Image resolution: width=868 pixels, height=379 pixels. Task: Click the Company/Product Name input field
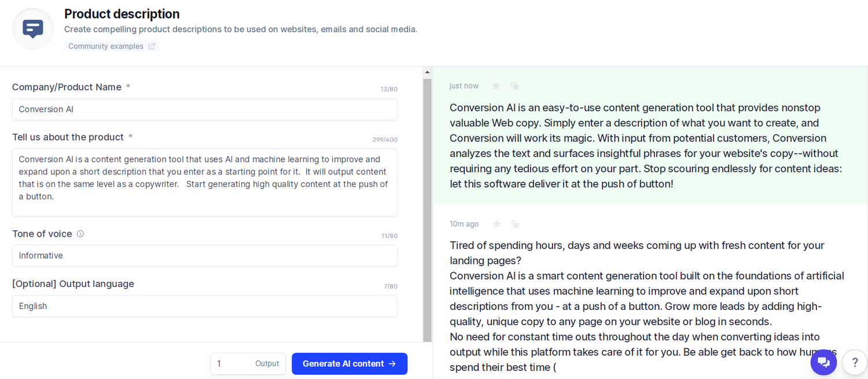(x=205, y=109)
